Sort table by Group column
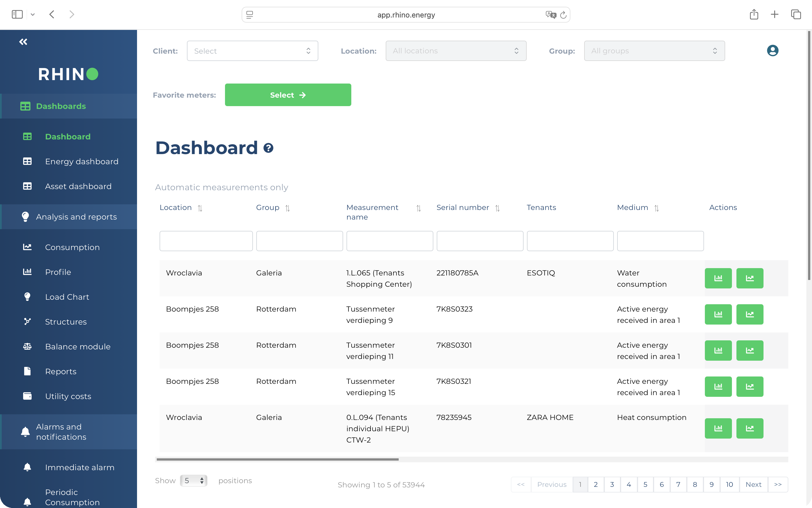This screenshot has width=812, height=508. (x=288, y=208)
